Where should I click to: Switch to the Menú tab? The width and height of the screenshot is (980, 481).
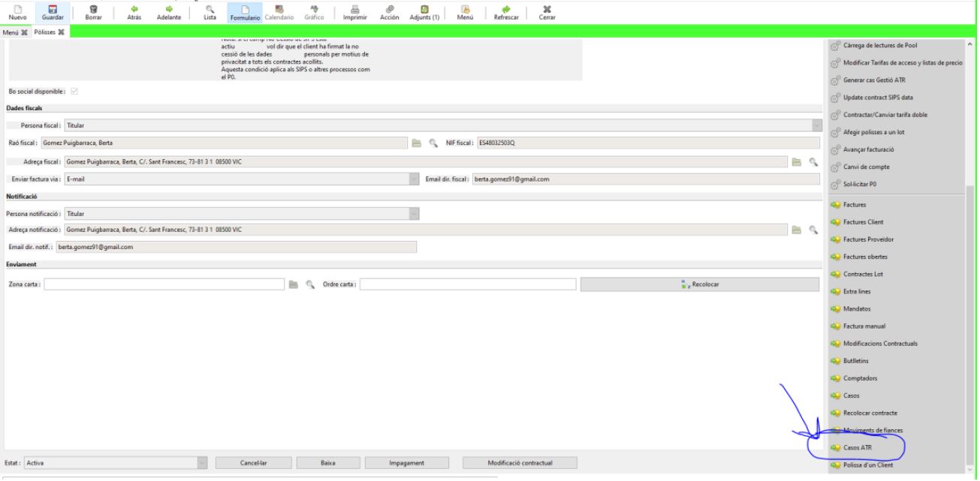[11, 32]
